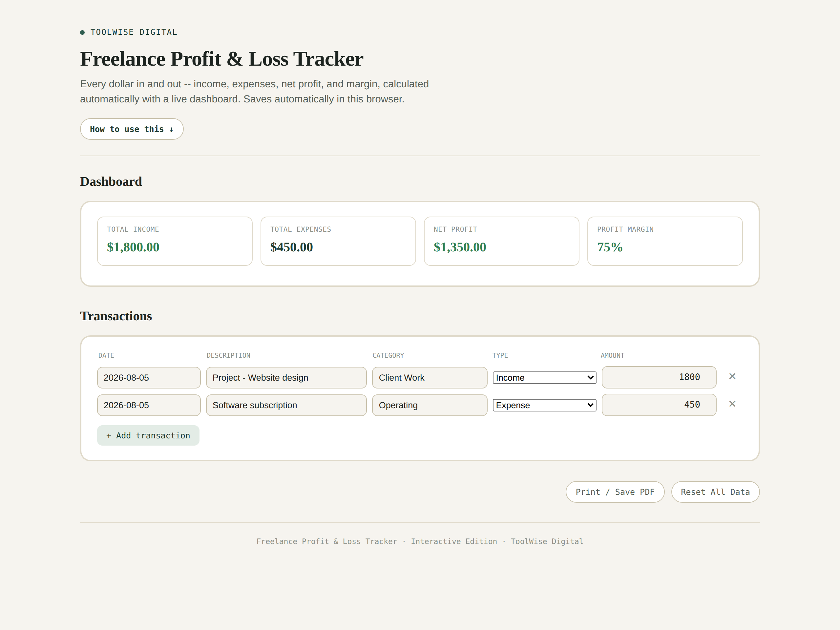The width and height of the screenshot is (840, 630).
Task: Click the 1800 amount field
Action: [659, 377]
